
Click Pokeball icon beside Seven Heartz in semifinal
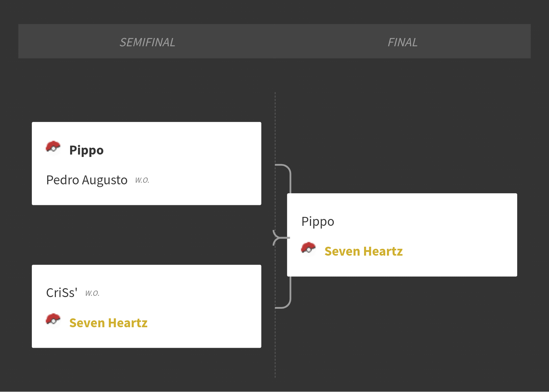(53, 320)
